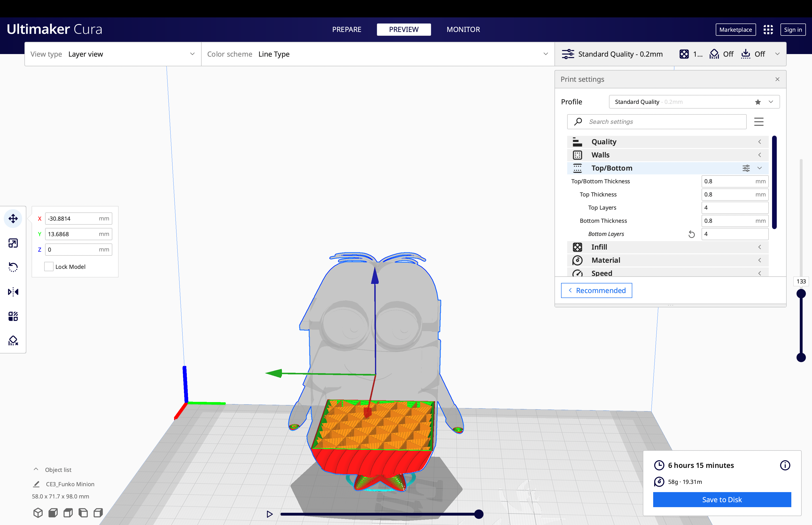Switch to left side view icon
812x525 pixels.
tap(83, 513)
